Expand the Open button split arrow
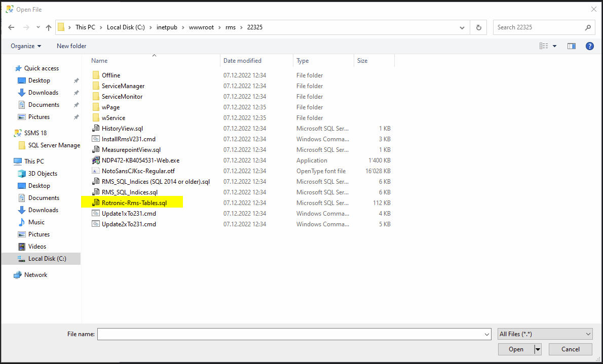 pyautogui.click(x=538, y=349)
